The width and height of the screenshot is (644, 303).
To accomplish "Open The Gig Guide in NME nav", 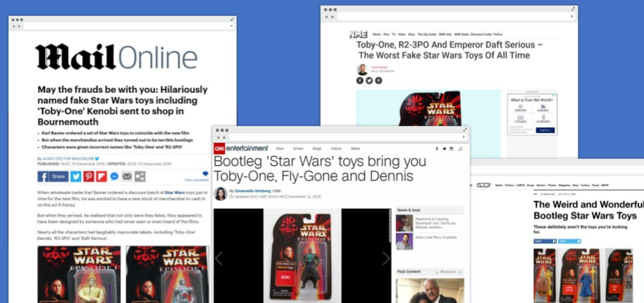I will tap(427, 34).
